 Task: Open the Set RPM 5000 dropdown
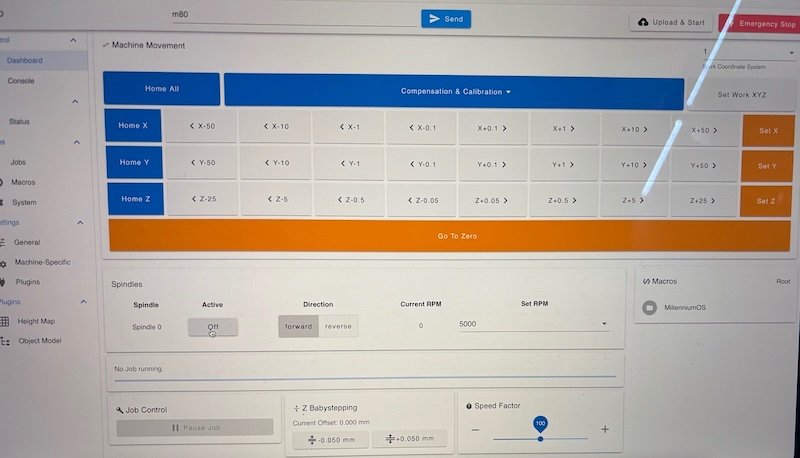[533, 324]
